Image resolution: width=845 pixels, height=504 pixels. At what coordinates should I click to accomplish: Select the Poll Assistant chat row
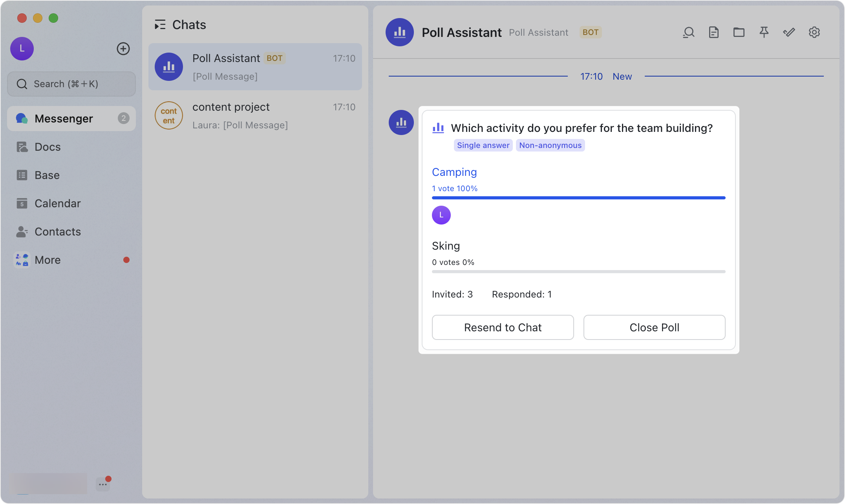[x=255, y=67]
